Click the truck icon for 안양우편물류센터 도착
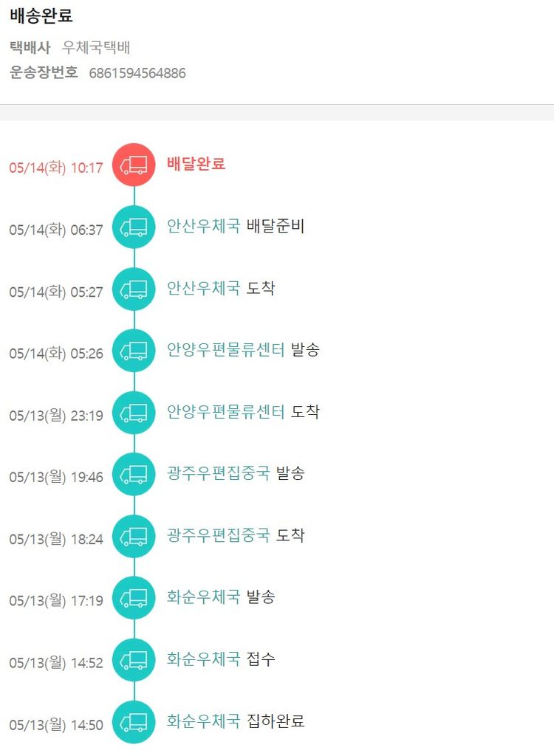 point(134,413)
